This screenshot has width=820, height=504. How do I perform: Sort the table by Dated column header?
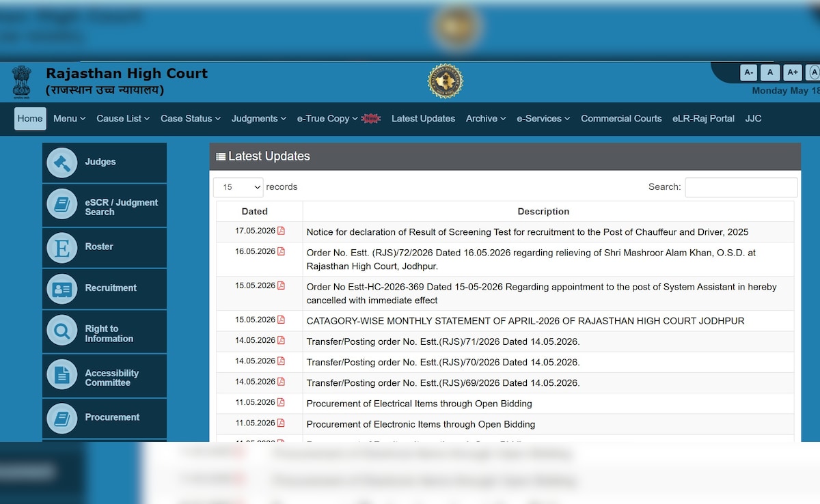(260, 211)
